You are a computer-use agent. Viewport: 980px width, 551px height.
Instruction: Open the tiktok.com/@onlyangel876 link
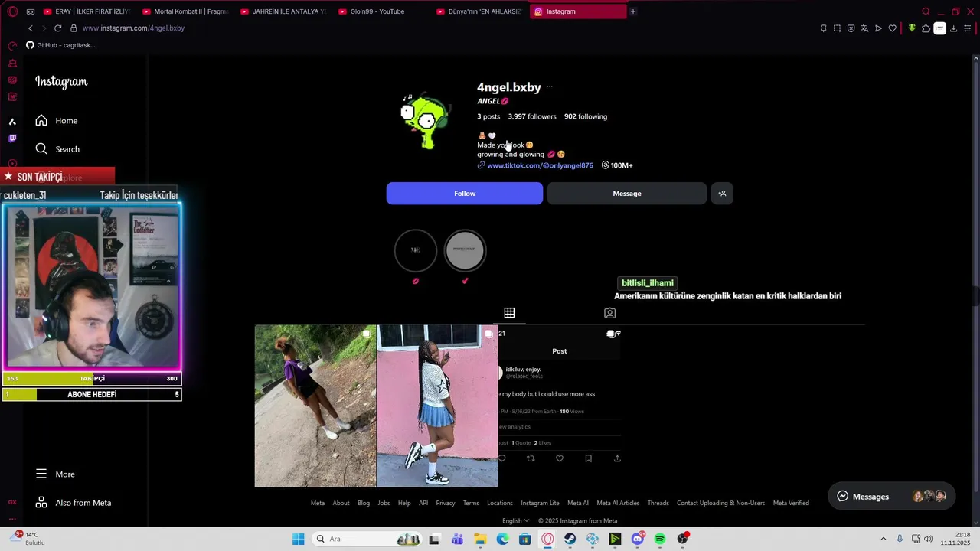click(x=540, y=165)
